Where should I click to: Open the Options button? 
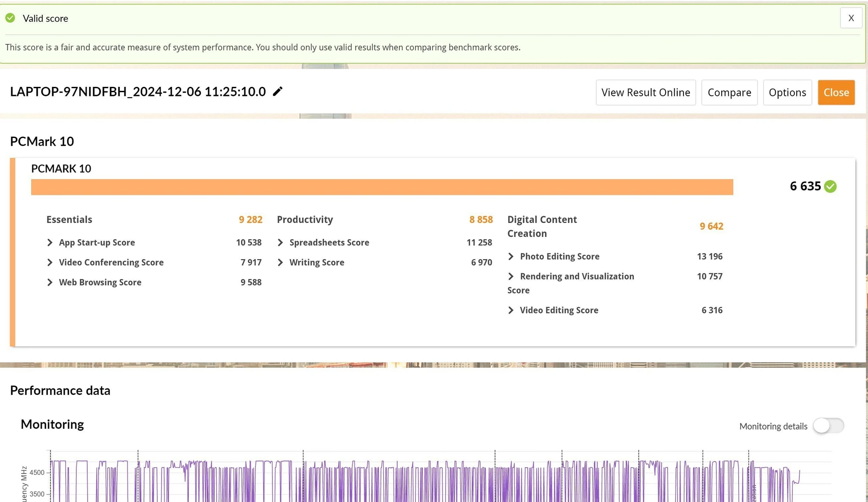787,92
